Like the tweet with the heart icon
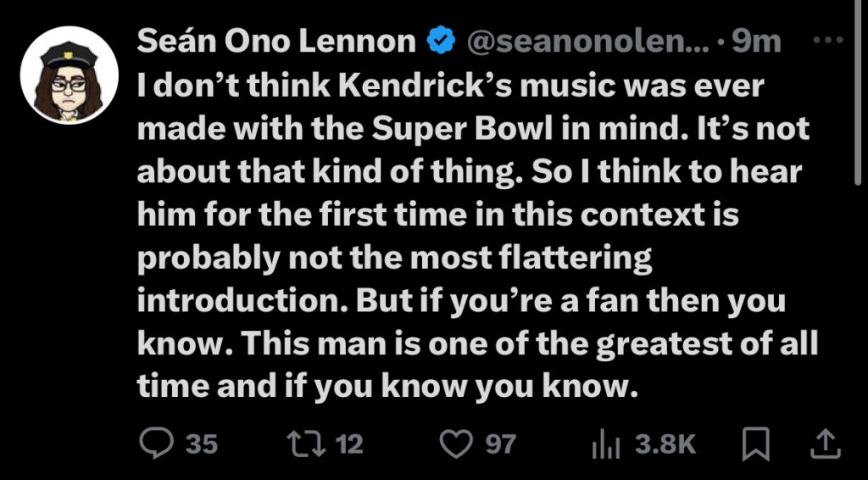Screen dimensions: 868x480 [457, 443]
